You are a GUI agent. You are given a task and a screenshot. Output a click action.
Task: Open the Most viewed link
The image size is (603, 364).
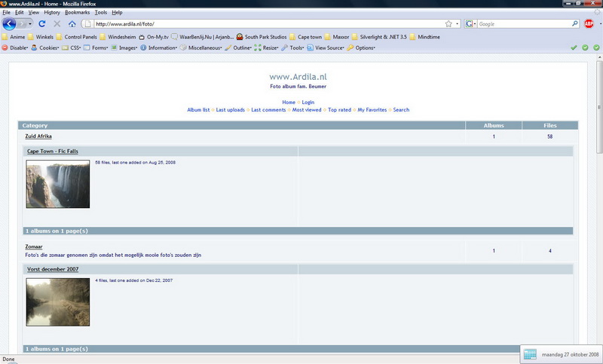(x=307, y=109)
